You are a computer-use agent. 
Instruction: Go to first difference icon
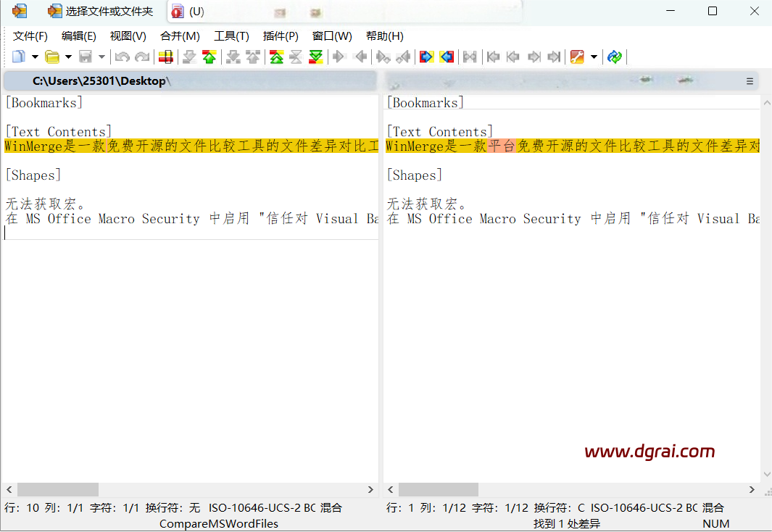276,57
